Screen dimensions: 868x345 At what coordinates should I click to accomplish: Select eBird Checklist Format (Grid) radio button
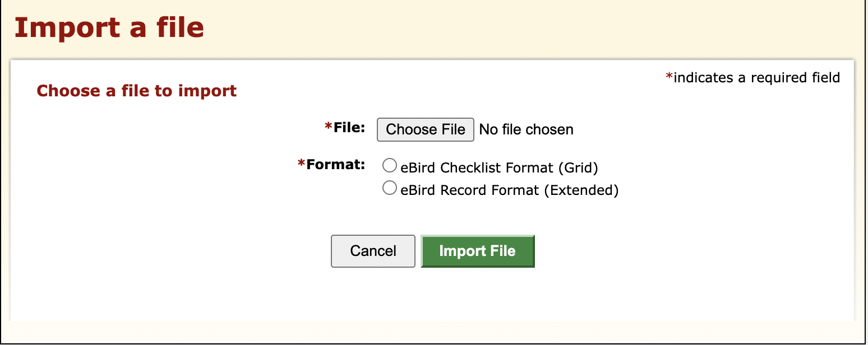click(389, 166)
